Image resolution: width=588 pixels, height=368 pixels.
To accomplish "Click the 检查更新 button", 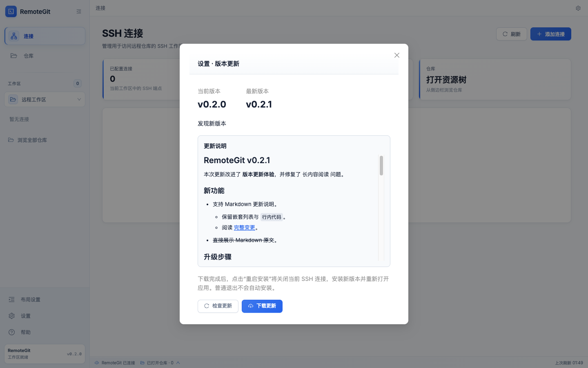I will tap(218, 306).
